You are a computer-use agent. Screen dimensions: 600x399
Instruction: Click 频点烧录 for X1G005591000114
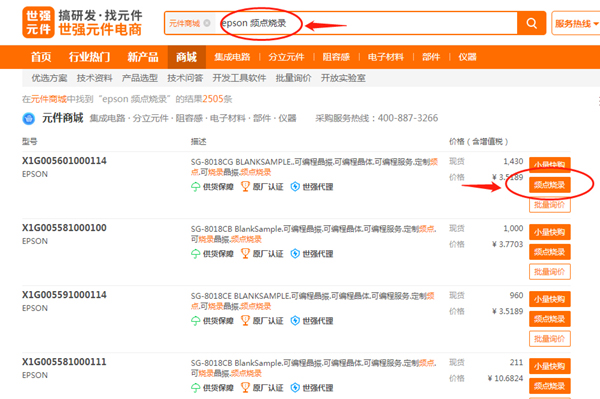point(549,319)
